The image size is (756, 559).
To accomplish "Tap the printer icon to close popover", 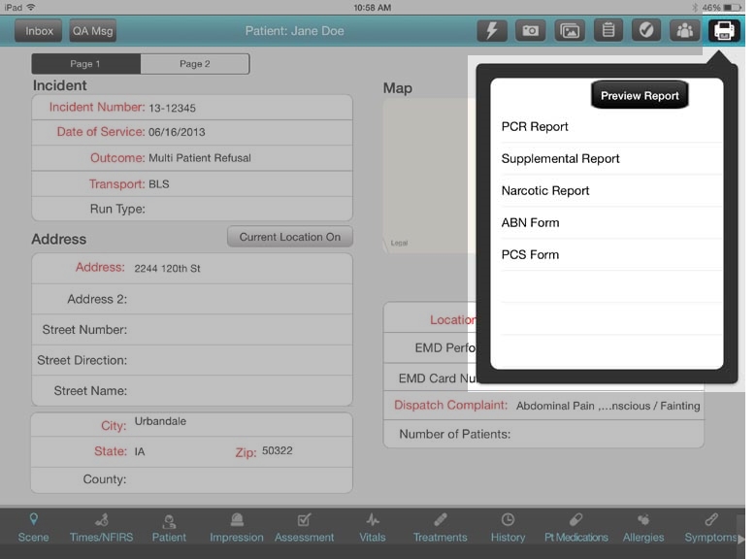I will pos(723,30).
